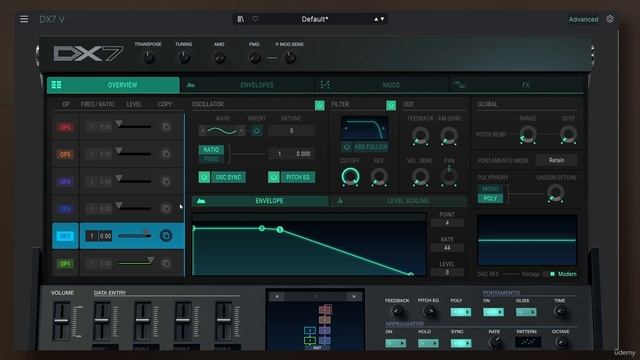Toggle KBD FOLLOW on filter

tap(365, 147)
